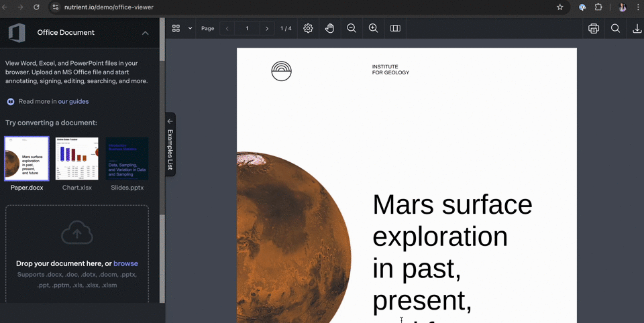Click the Institute for Geology logo
Screen dimensions: 644x323
(281, 71)
